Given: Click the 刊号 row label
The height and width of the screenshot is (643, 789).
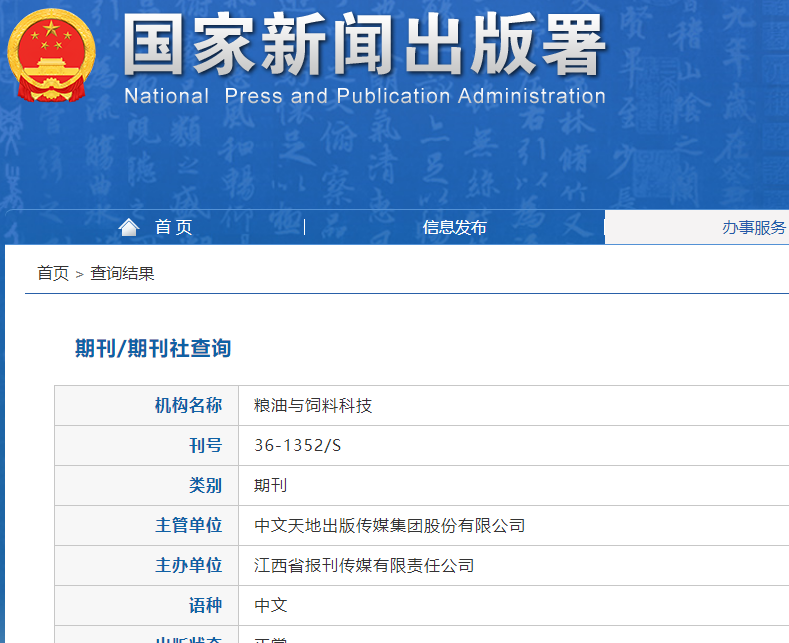Looking at the screenshot, I should (x=205, y=445).
